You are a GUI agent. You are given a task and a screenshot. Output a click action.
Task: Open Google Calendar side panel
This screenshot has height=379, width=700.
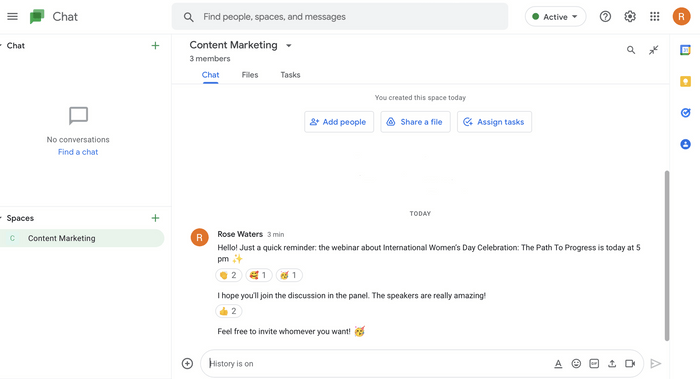tap(685, 50)
